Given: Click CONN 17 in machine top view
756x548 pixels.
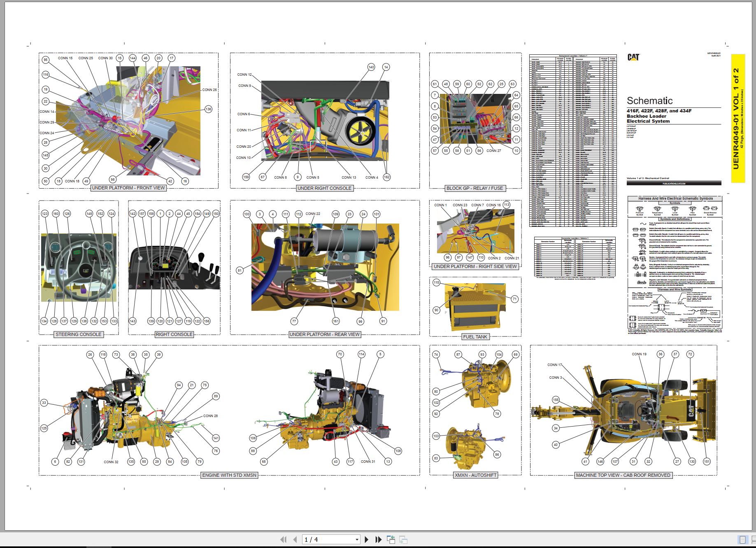Looking at the screenshot, I should [x=554, y=365].
